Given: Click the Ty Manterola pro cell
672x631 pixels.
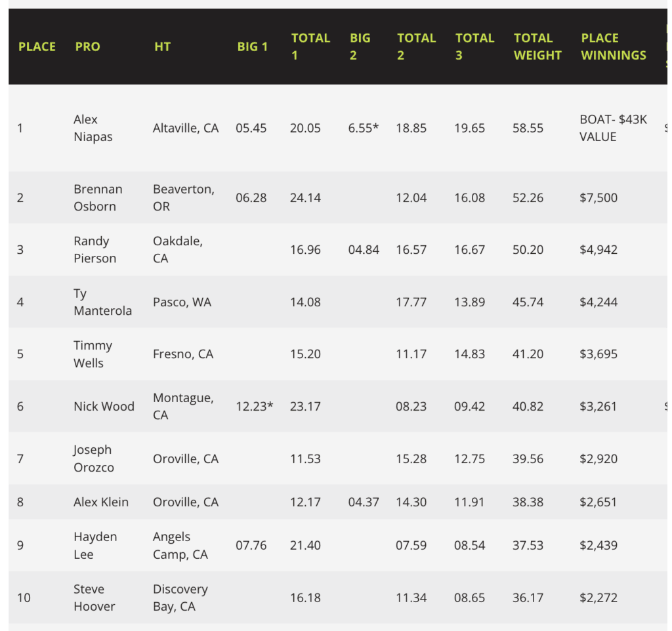Looking at the screenshot, I should [x=102, y=302].
